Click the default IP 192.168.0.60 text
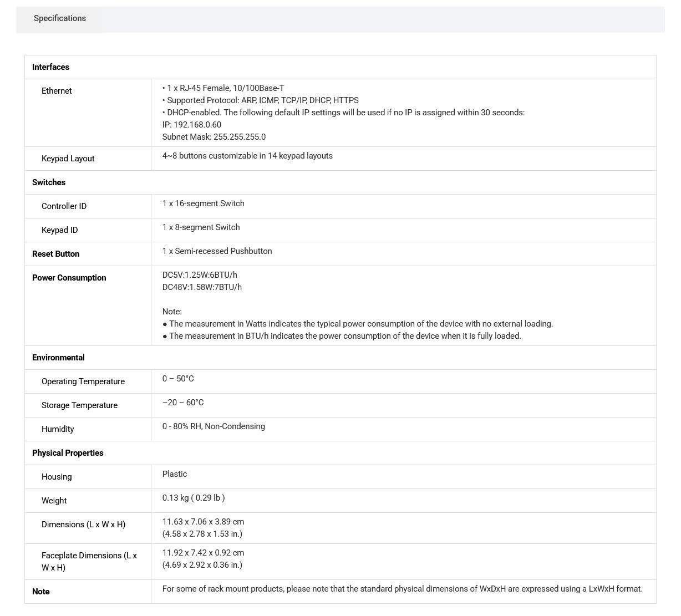The image size is (681, 616). coord(192,125)
